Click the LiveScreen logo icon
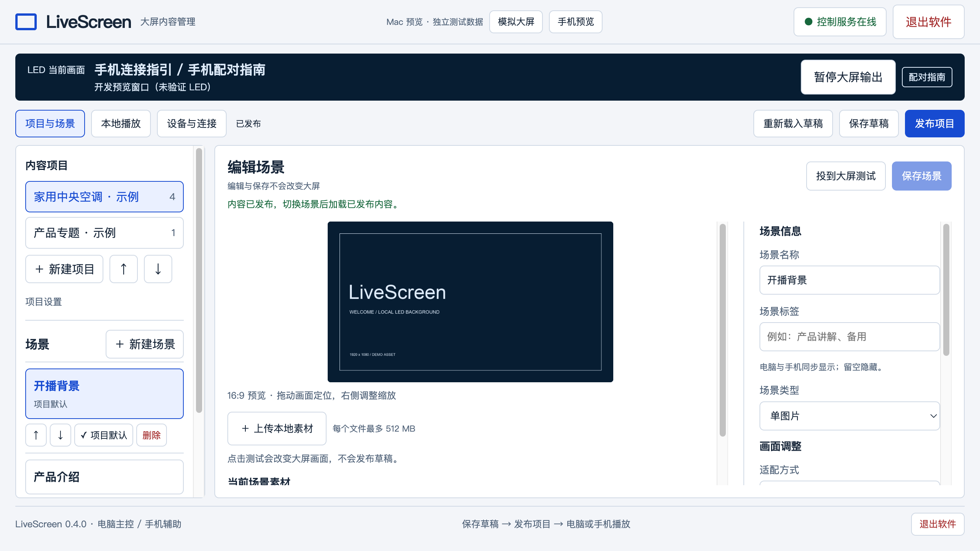This screenshot has height=551, width=980. pyautogui.click(x=26, y=22)
